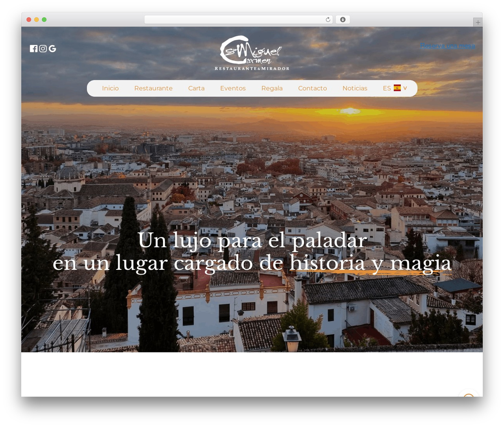Open the Carta menu item
Screen dimensions: 504x427
pos(196,88)
